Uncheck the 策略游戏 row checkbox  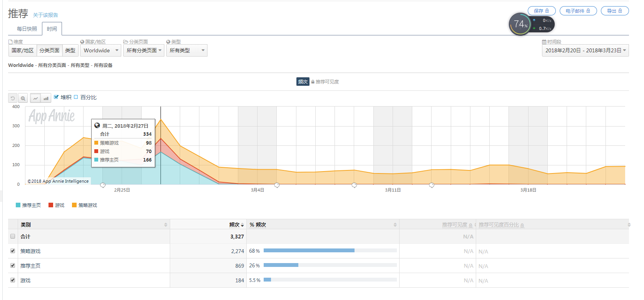(x=13, y=251)
